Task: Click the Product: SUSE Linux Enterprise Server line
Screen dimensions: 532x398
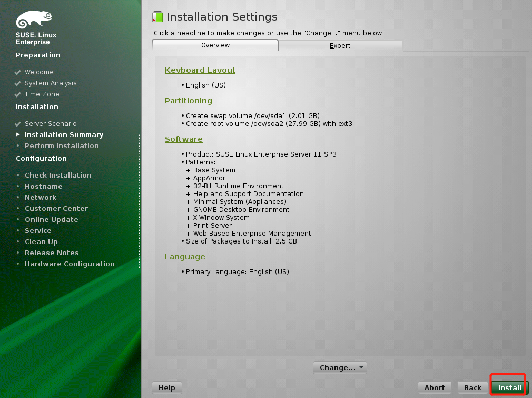Action: coord(261,154)
